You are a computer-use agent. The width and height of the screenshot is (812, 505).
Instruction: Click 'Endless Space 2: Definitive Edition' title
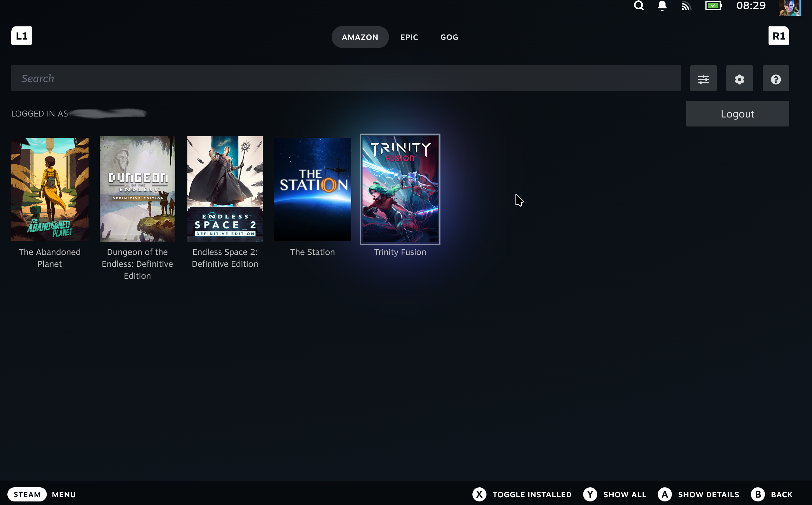225,258
